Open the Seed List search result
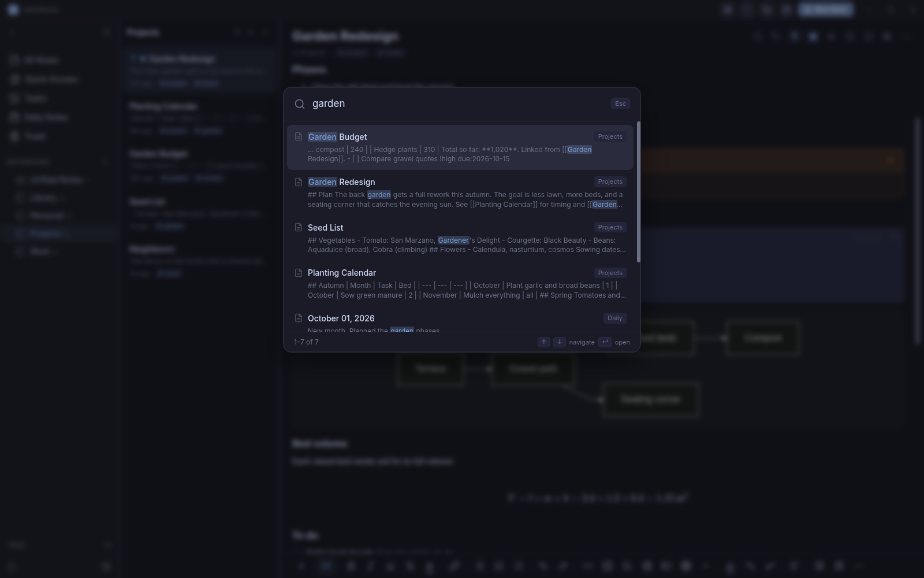The height and width of the screenshot is (578, 924). coord(460,238)
